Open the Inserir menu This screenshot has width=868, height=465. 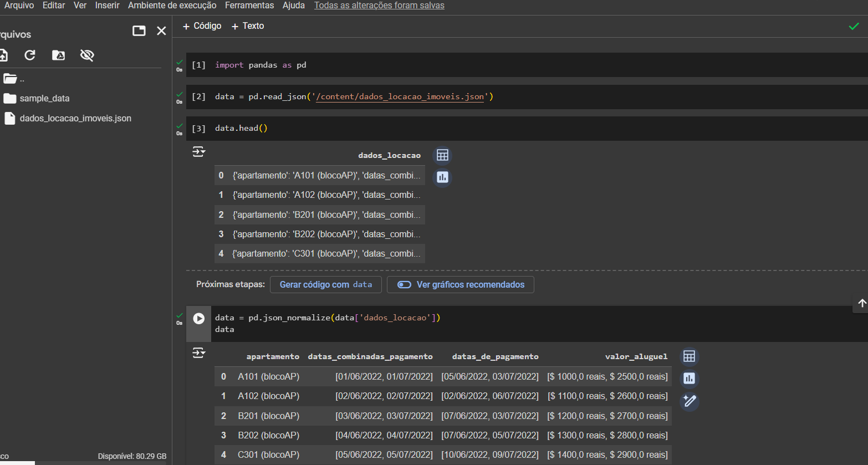coord(107,5)
